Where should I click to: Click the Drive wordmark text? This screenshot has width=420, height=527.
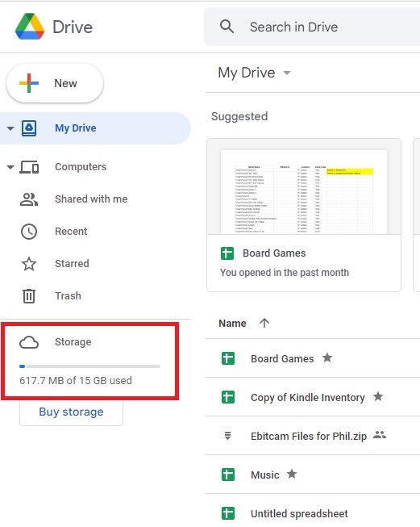point(73,27)
